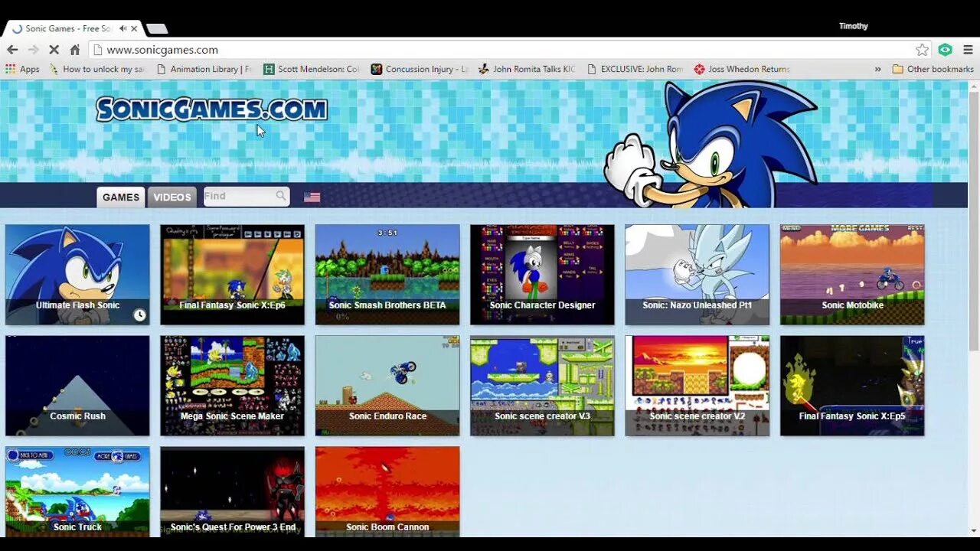Play the Sonic Truck game
Screen dimensions: 980x551
pyautogui.click(x=77, y=491)
